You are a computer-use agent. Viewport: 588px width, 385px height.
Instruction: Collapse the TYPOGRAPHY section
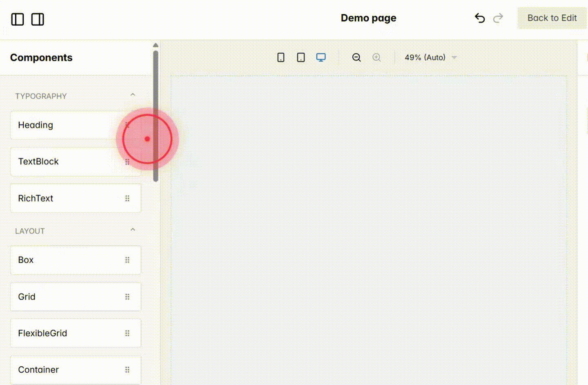133,94
